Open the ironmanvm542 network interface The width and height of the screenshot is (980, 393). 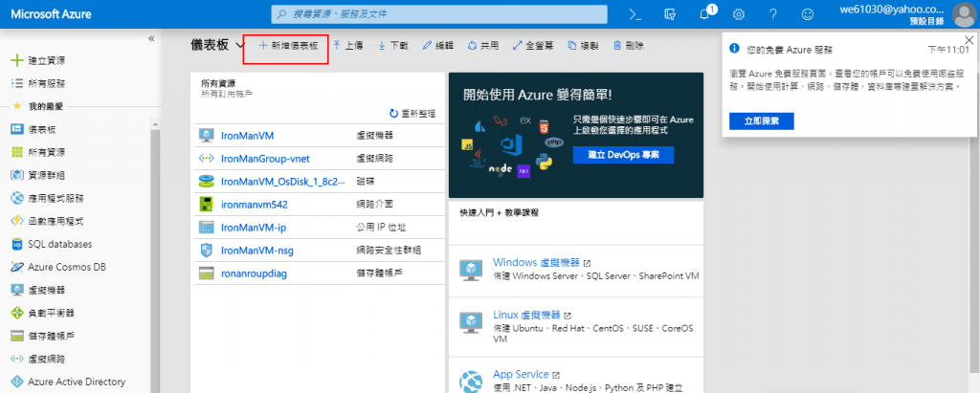point(255,205)
